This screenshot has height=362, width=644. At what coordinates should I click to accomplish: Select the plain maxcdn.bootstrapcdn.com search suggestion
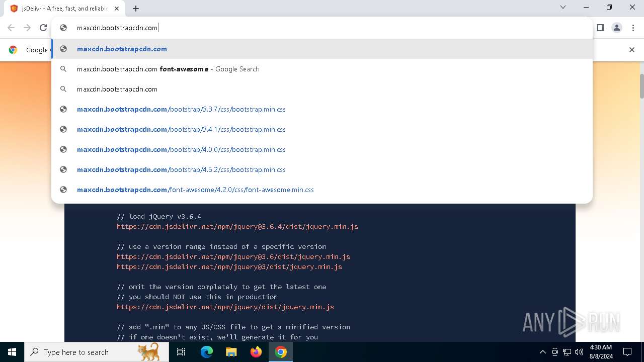click(x=322, y=89)
